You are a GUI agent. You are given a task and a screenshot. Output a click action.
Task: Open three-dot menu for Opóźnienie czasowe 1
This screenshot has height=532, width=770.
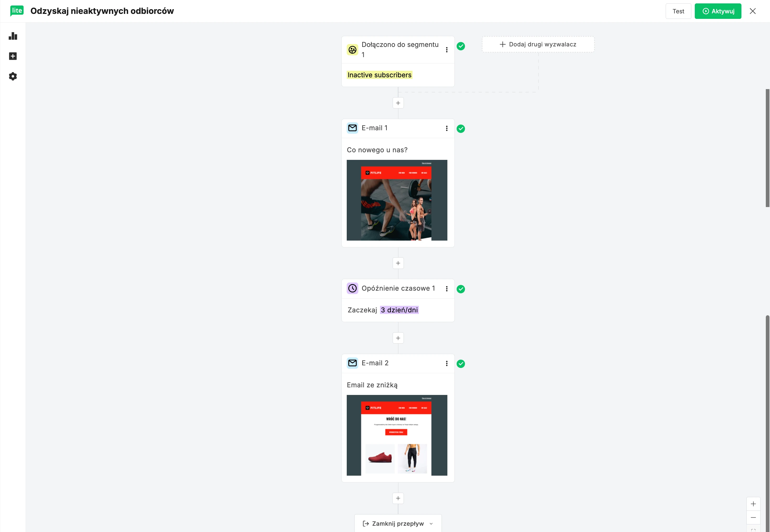[447, 289]
